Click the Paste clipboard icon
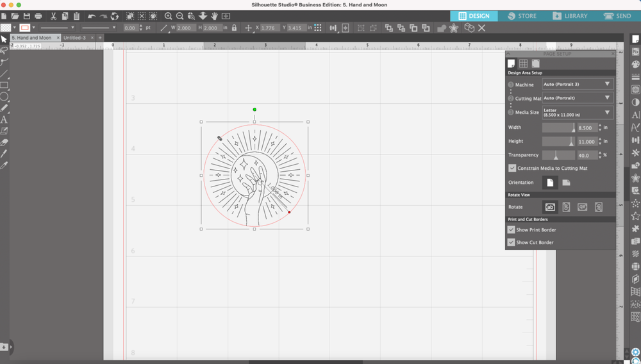 coord(76,16)
